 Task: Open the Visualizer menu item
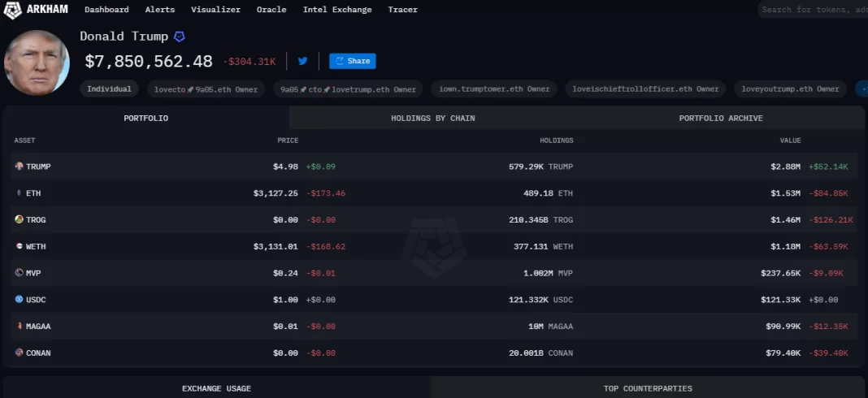(x=215, y=10)
